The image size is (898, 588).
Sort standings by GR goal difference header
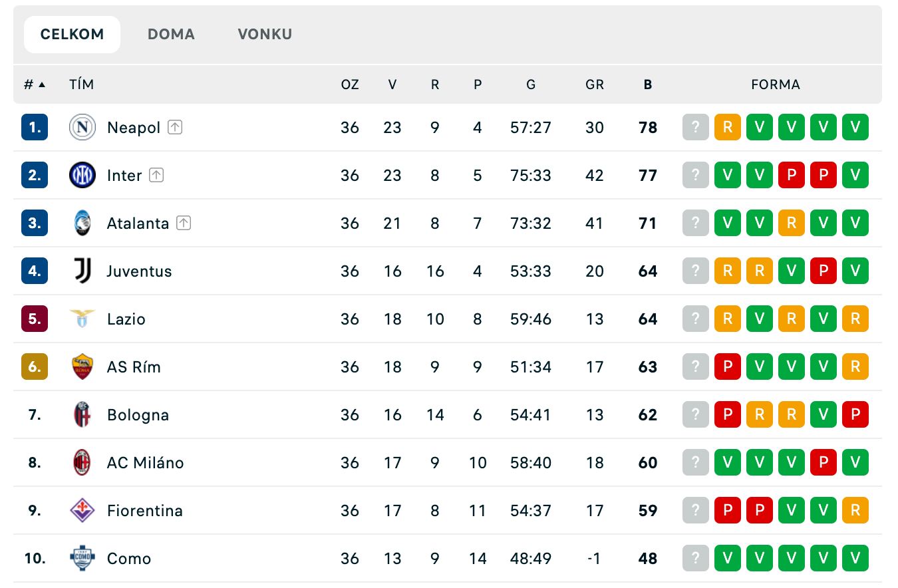pyautogui.click(x=595, y=84)
